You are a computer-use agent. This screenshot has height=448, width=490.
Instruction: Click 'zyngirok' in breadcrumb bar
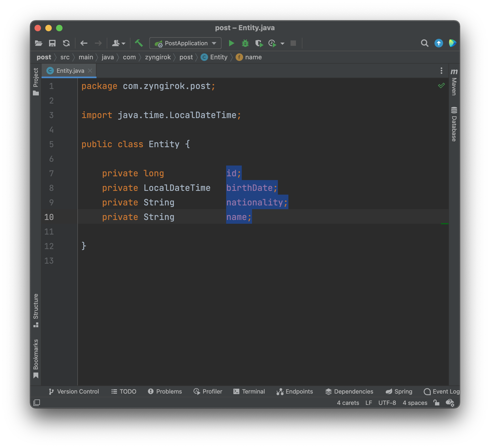[158, 57]
